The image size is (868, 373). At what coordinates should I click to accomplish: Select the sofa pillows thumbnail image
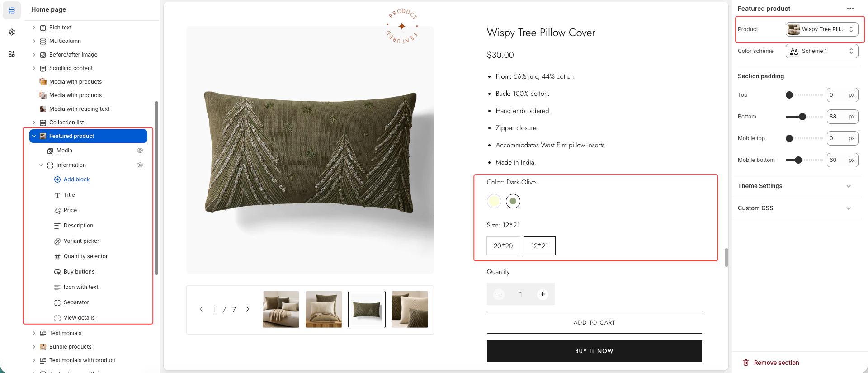pos(281,309)
